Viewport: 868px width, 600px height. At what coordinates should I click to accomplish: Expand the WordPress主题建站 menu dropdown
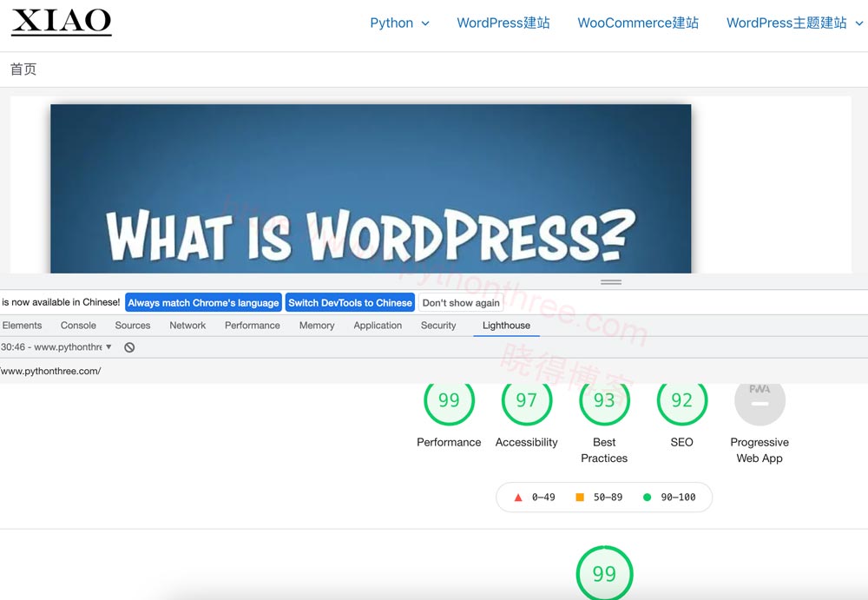859,23
